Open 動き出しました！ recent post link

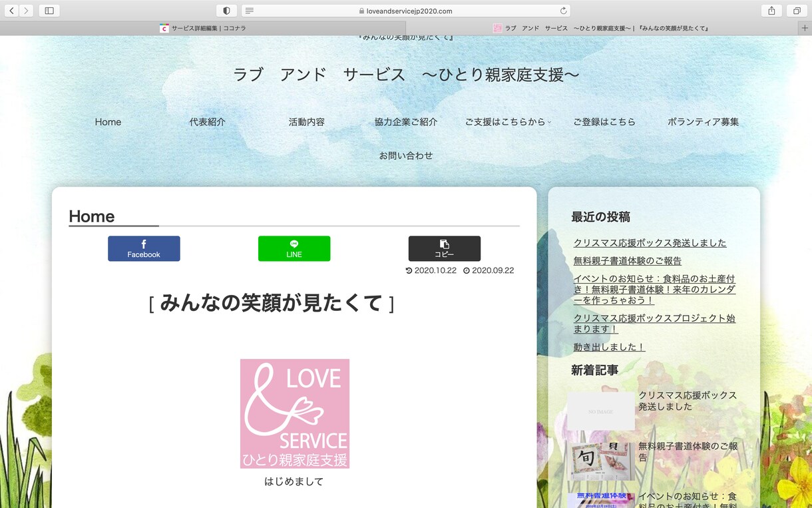(x=609, y=347)
